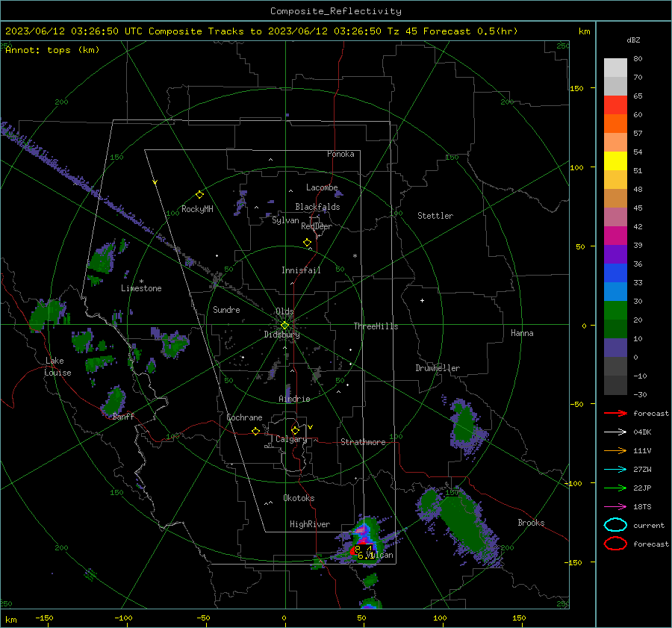Click the cyan current ellipse legend icon

[615, 525]
